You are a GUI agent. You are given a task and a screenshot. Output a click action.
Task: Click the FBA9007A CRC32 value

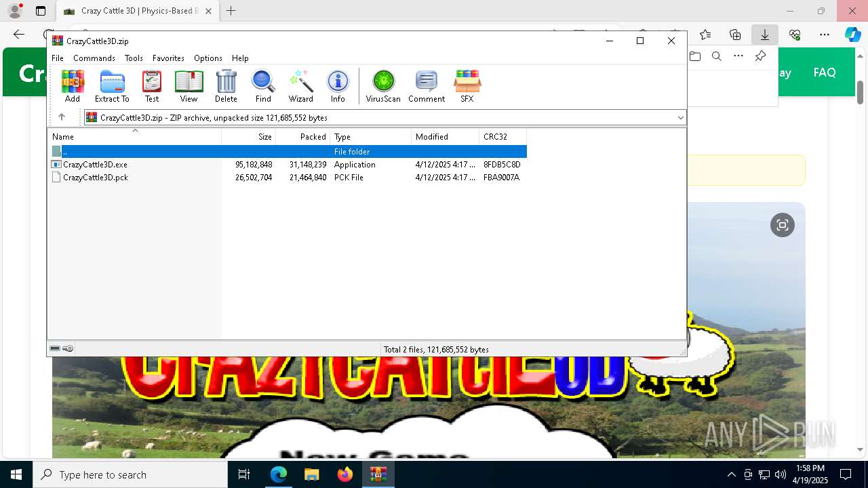click(x=501, y=178)
